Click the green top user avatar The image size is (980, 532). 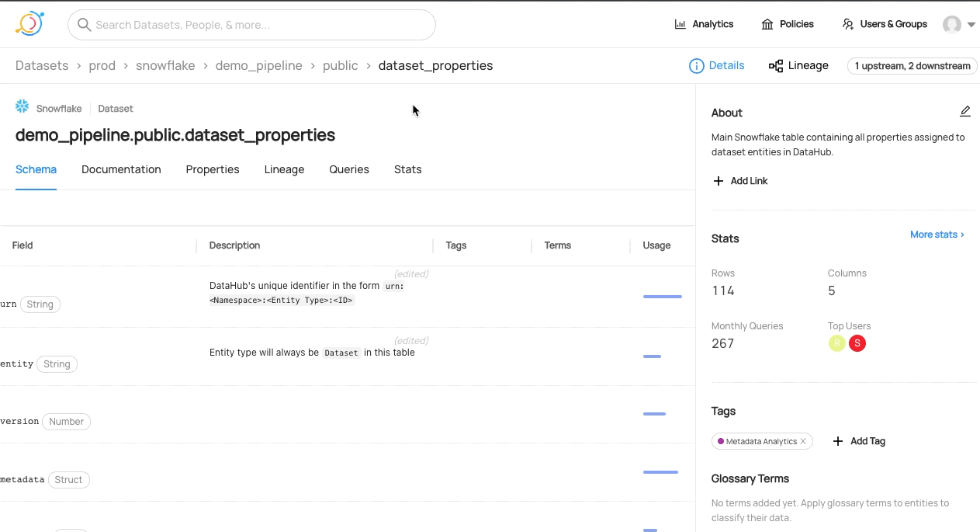[836, 343]
